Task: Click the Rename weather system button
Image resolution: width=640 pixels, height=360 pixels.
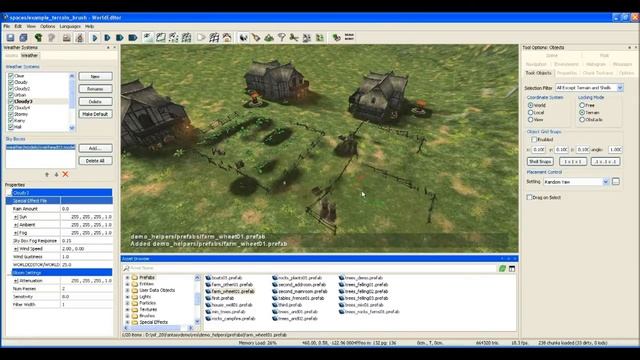Action: click(95, 89)
